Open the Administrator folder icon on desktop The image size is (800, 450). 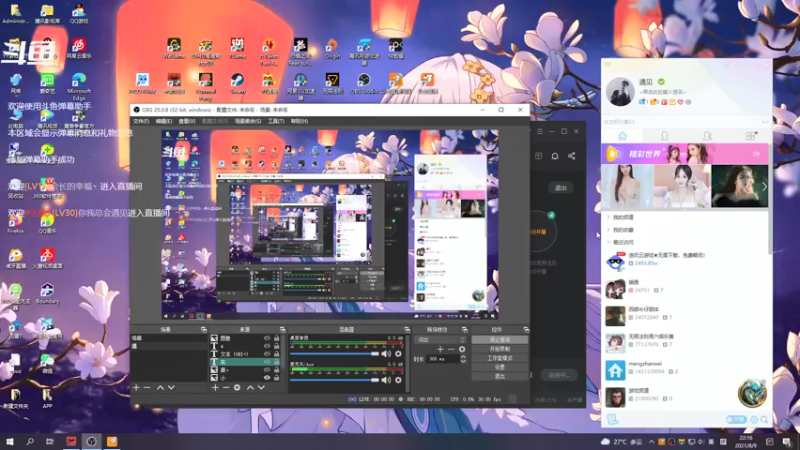[15, 13]
